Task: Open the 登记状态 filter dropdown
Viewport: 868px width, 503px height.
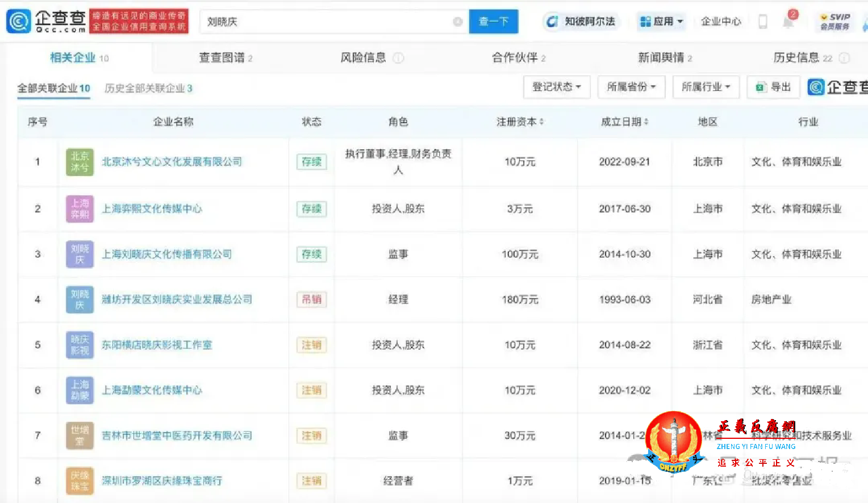Action: click(x=557, y=87)
